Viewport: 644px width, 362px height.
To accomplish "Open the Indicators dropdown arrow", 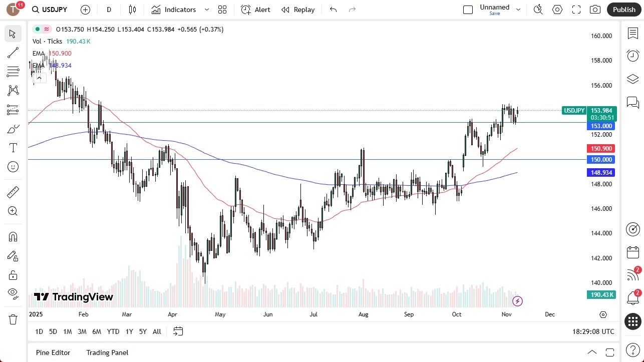I will pos(206,10).
